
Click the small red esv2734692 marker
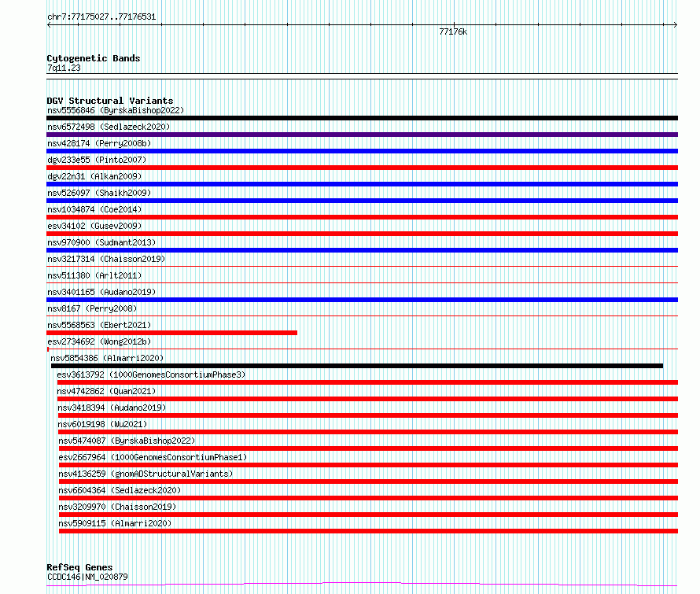point(48,349)
